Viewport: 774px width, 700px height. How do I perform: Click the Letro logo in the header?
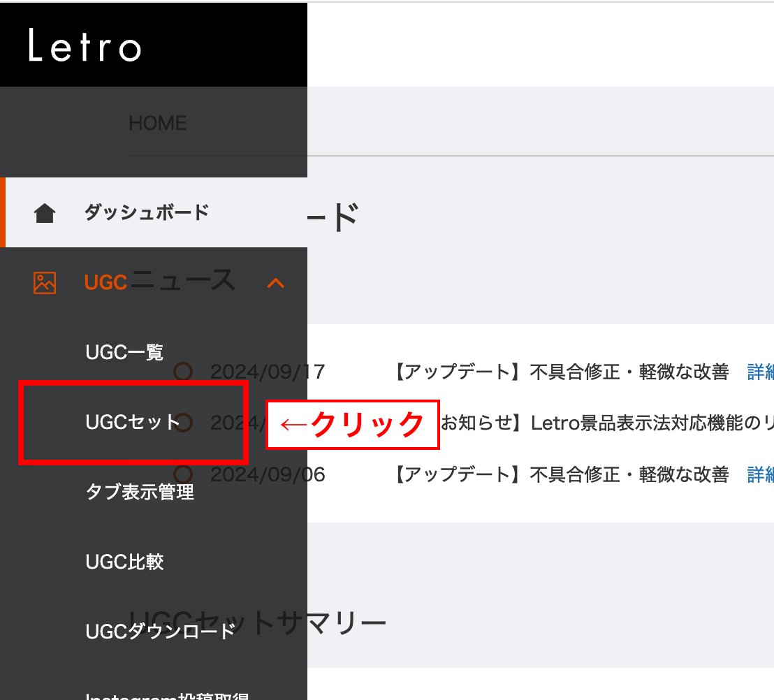(x=85, y=45)
